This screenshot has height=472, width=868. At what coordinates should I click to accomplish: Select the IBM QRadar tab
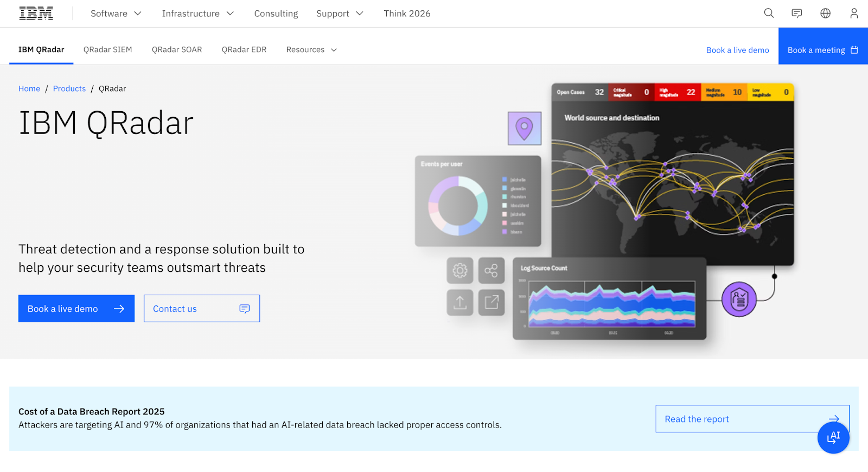click(41, 50)
